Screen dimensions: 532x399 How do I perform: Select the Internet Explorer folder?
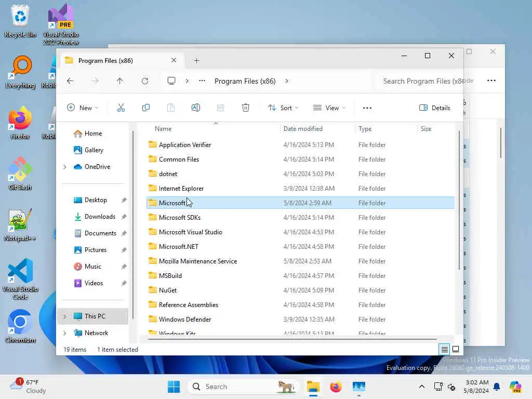300,188
